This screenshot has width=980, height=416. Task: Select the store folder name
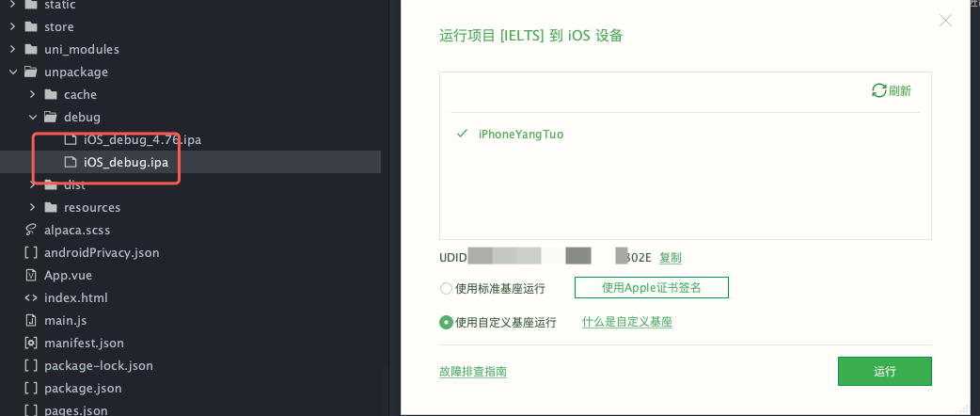pos(59,27)
